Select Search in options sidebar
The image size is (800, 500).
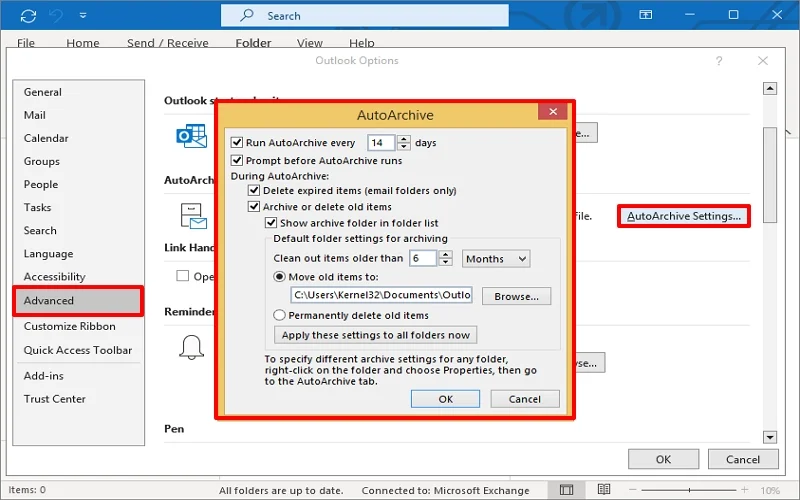click(x=78, y=230)
